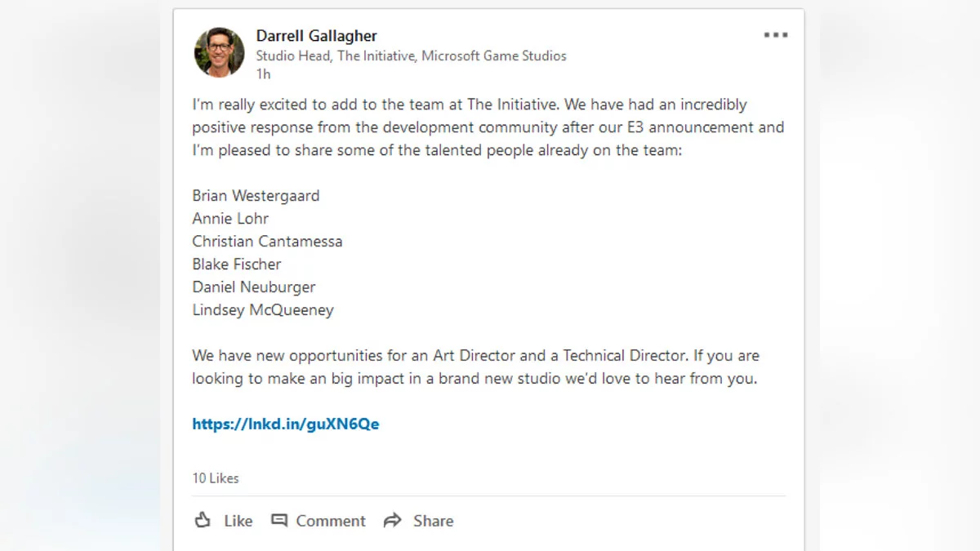The image size is (980, 551).
Task: Open the lnkd.in/guXN6Qe hyperlink
Action: (286, 424)
